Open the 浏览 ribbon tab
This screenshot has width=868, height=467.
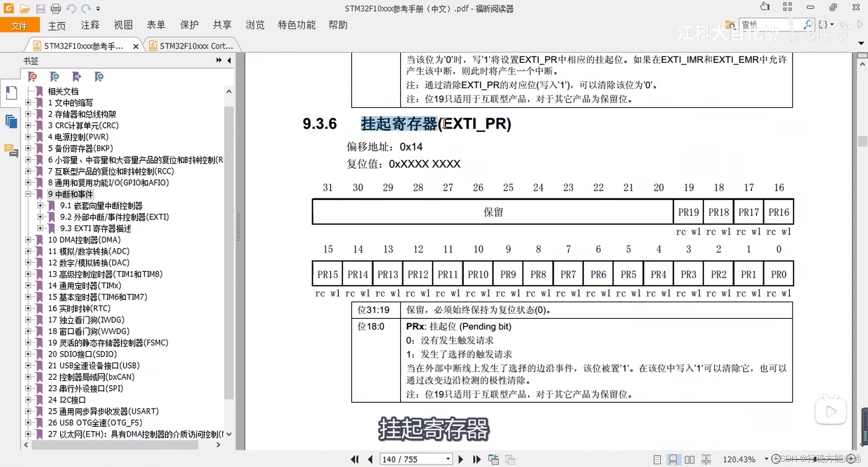[x=255, y=25]
